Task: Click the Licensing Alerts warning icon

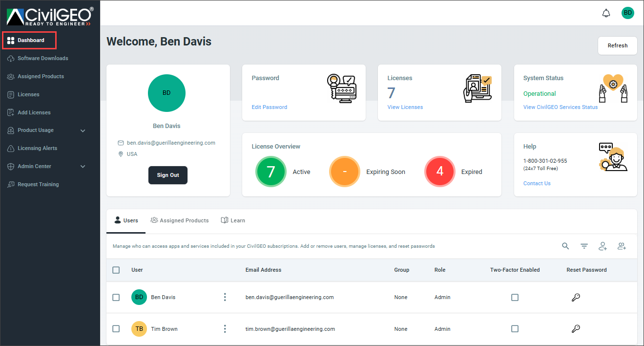Action: click(11, 149)
